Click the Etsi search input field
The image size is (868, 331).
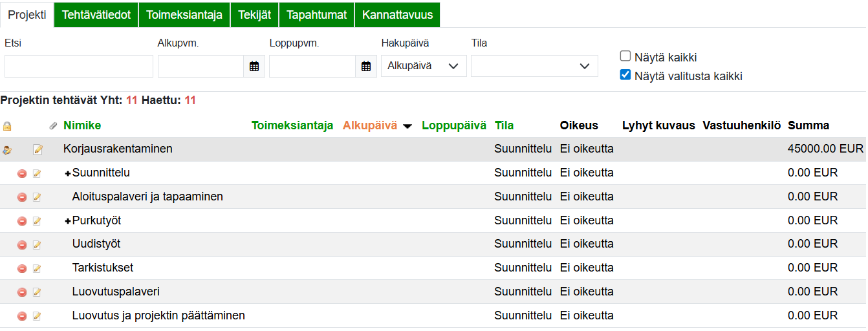[78, 66]
